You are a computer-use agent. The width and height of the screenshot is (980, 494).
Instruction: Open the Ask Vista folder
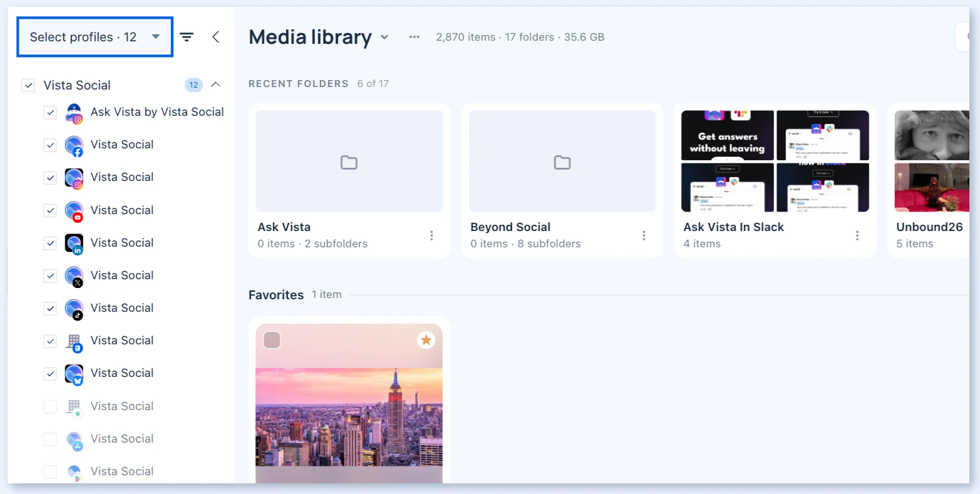349,180
